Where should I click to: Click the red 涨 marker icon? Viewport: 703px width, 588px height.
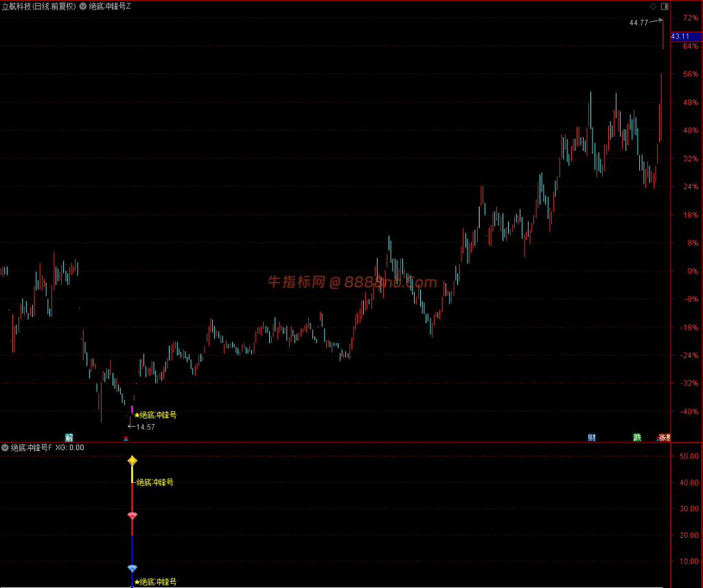[662, 438]
